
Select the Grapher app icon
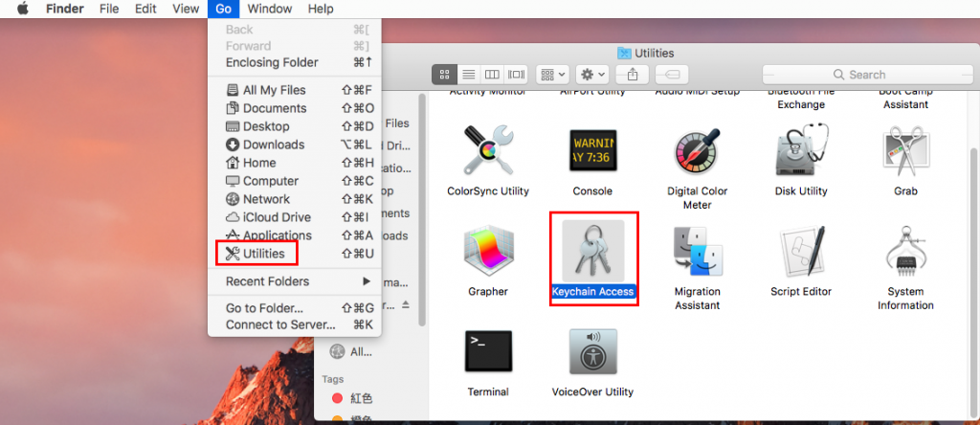coord(488,251)
